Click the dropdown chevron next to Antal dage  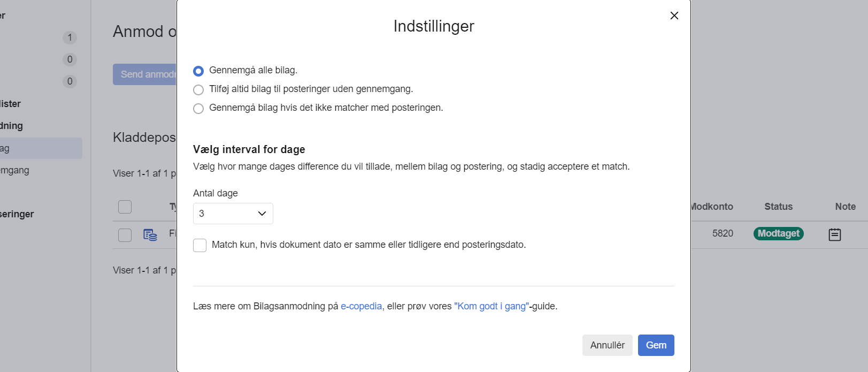pyautogui.click(x=262, y=213)
